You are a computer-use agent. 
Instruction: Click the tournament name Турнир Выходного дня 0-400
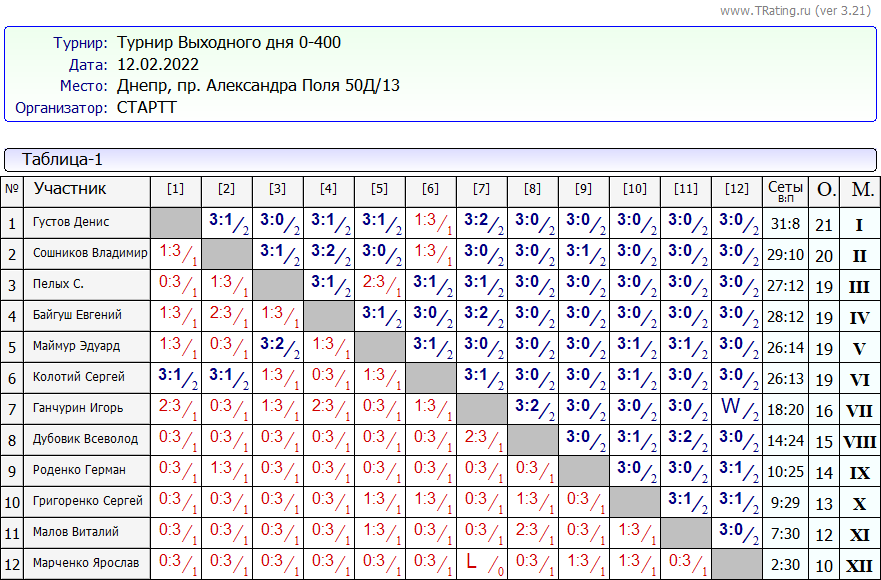coord(234,44)
